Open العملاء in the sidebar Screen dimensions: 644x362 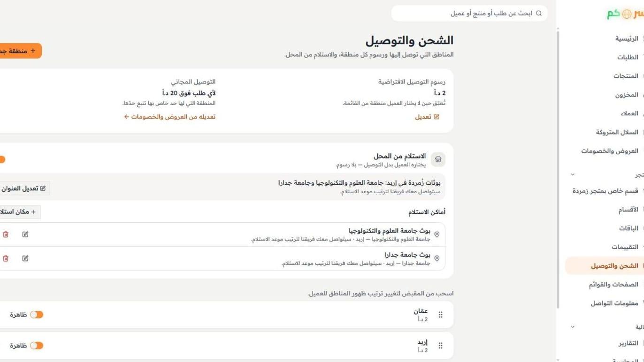point(605,113)
